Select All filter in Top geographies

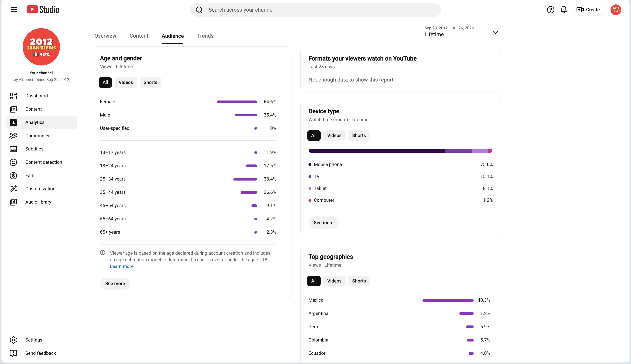click(x=314, y=281)
